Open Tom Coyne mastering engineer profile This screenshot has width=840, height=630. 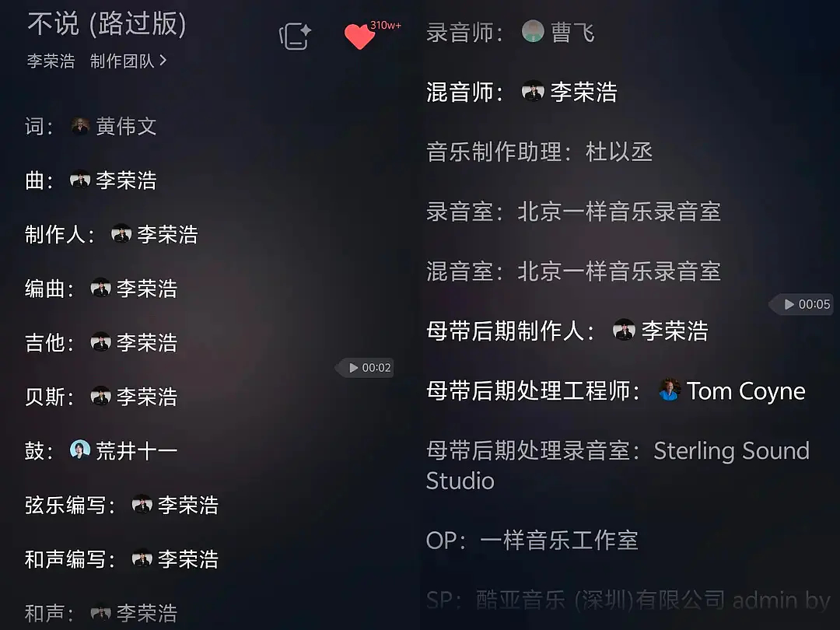coord(746,390)
